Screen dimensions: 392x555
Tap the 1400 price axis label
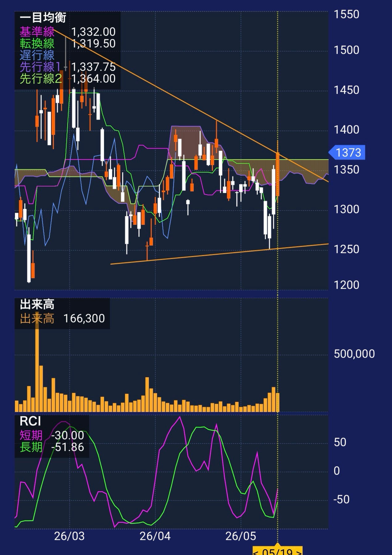(346, 130)
